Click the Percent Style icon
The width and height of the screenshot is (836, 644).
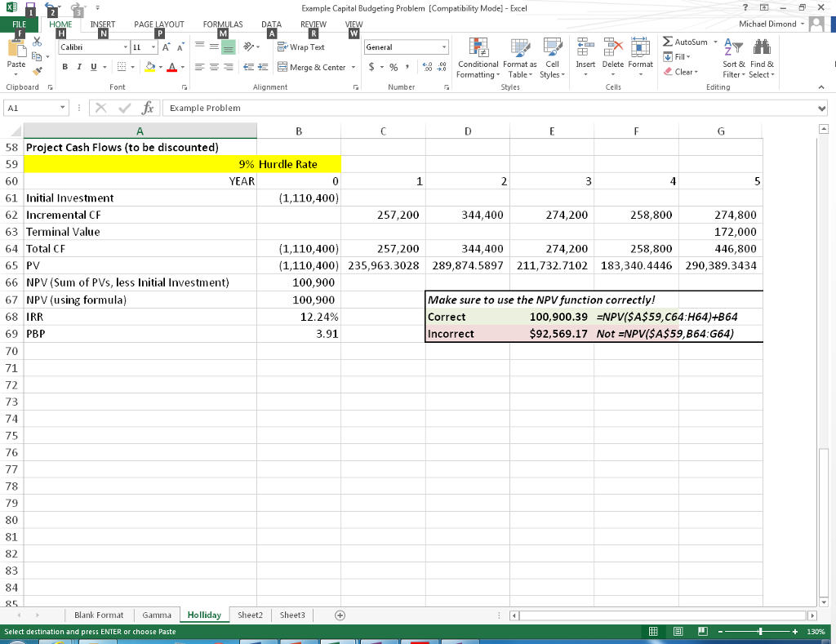tap(393, 68)
